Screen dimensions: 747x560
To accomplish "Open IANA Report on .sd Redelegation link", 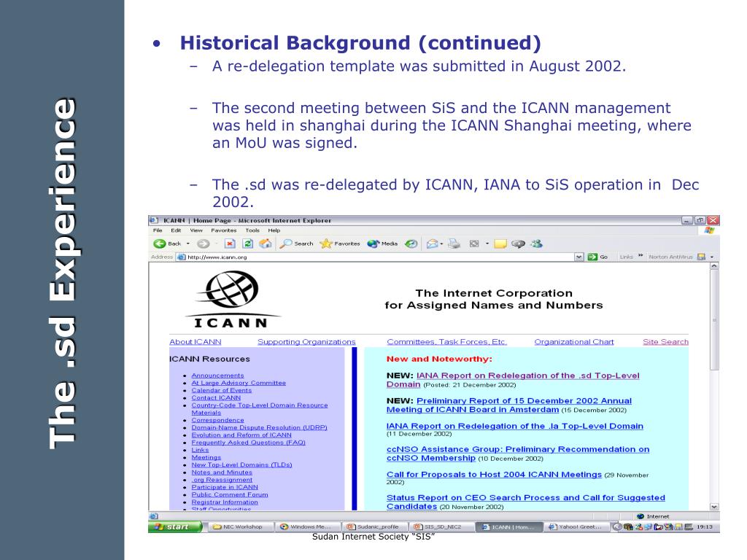I will point(513,380).
